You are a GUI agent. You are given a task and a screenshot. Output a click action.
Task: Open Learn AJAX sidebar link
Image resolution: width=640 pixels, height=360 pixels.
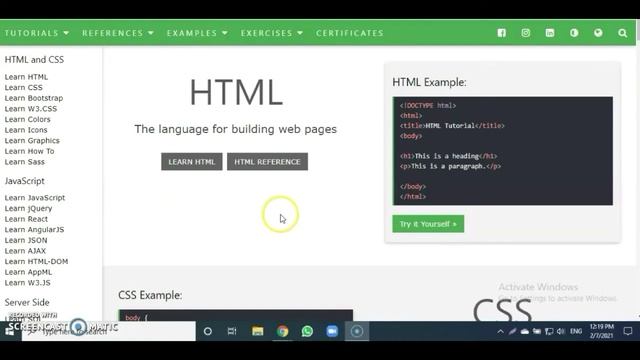tap(25, 251)
